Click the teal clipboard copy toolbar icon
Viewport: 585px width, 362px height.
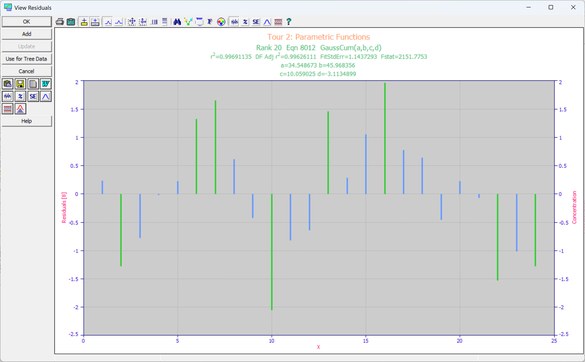71,22
